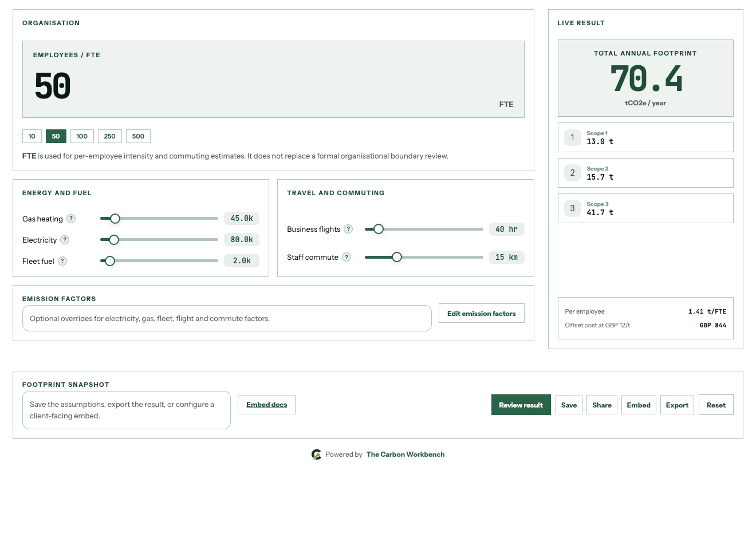The image size is (756, 538).
Task: Click the Staff commute slider handle
Action: [x=397, y=257]
